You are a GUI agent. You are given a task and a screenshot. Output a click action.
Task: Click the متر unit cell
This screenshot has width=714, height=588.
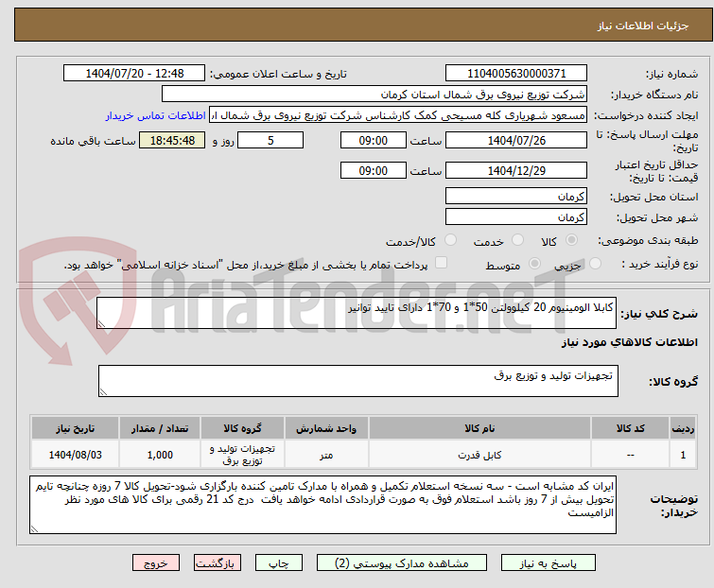pyautogui.click(x=326, y=455)
